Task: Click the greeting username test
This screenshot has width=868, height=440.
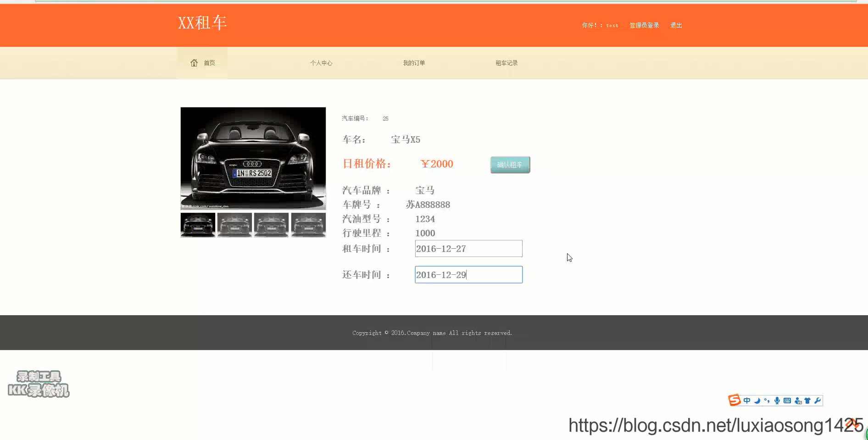Action: point(612,26)
